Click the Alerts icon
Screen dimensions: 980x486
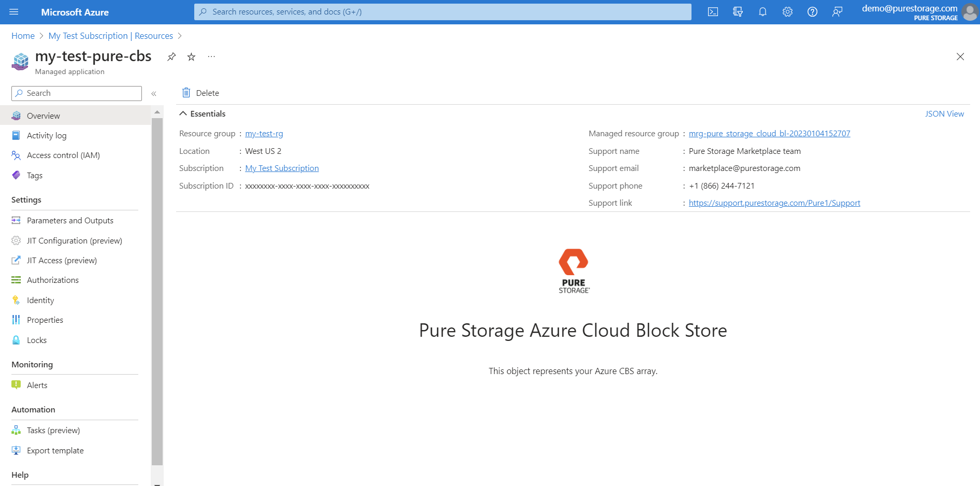16,385
